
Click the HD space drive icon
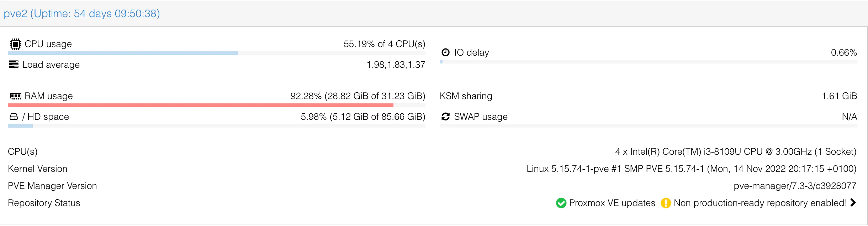point(14,117)
